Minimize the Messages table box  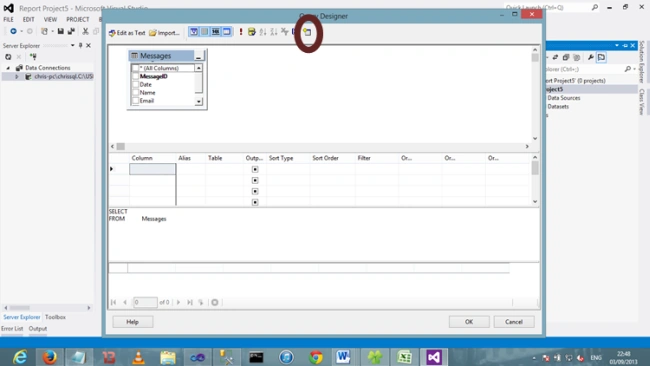coord(199,56)
